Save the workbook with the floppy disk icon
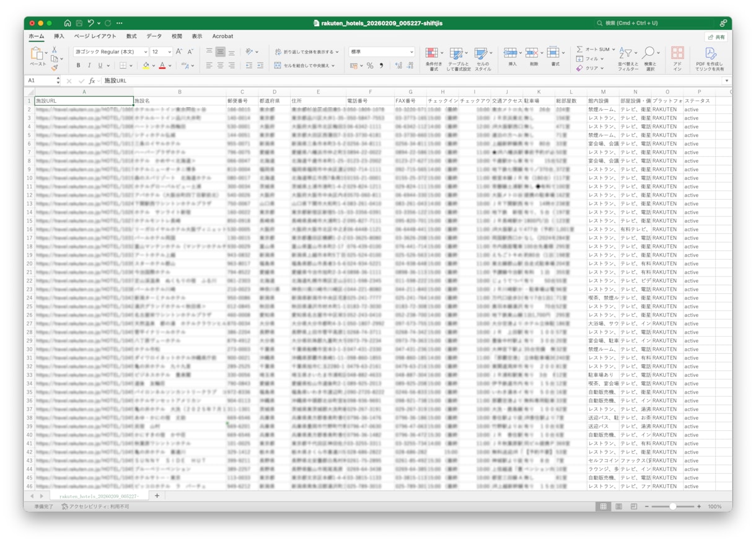Image resolution: width=756 pixels, height=543 pixels. (x=79, y=23)
